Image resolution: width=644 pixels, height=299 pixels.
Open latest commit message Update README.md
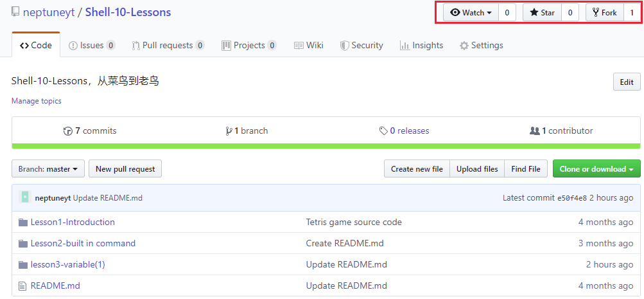point(108,198)
